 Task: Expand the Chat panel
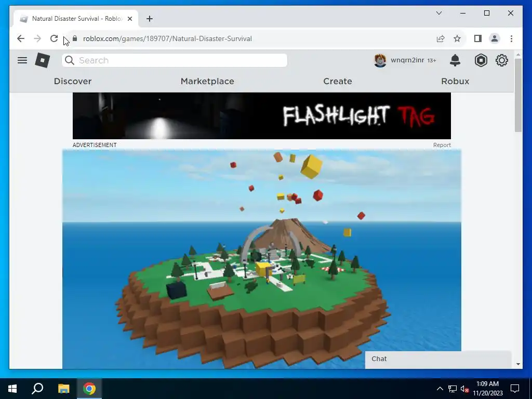(x=438, y=359)
